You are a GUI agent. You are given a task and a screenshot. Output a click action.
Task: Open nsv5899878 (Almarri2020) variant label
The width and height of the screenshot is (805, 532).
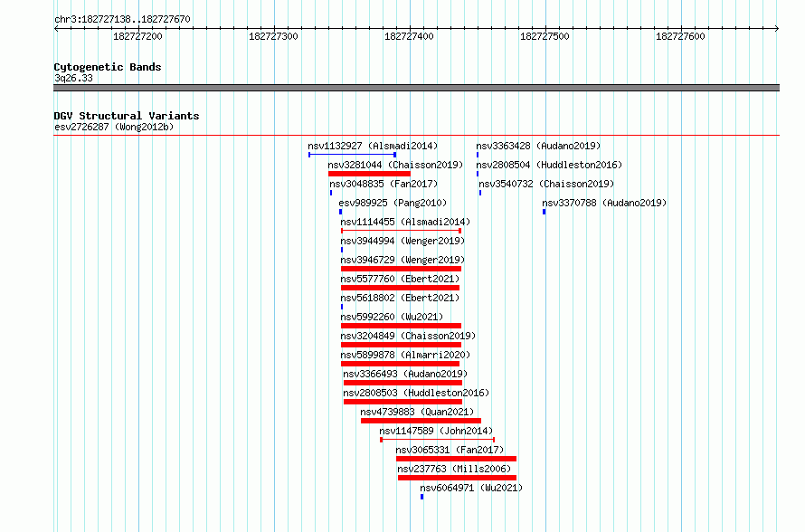pos(405,355)
